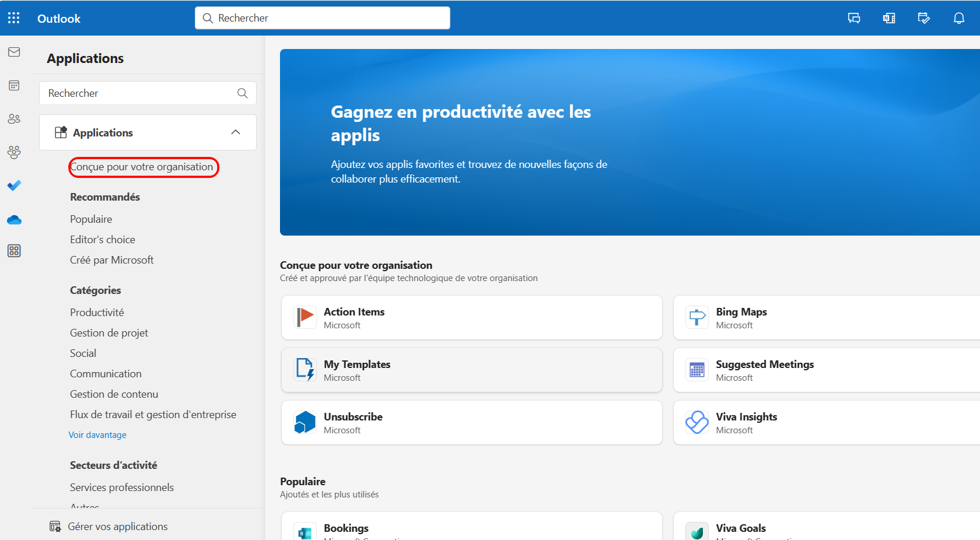Click the Conçue pour votre organisation section heading
980x540 pixels.
(x=356, y=265)
